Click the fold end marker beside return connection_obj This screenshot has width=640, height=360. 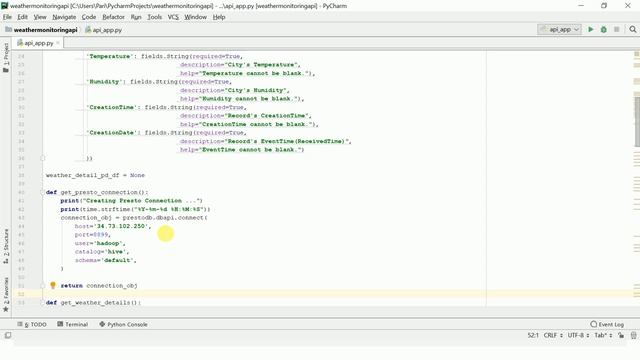click(42, 285)
